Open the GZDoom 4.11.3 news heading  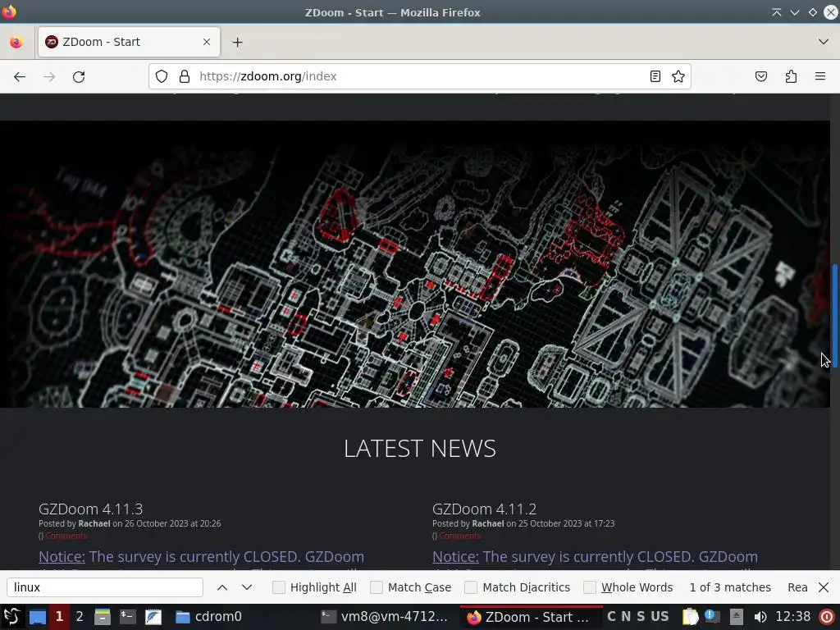[x=90, y=509]
